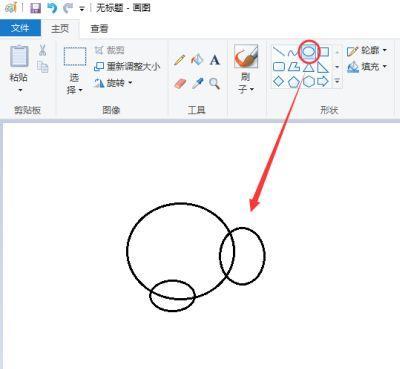Choose the Triangle shape
400x369 pixels.
pos(309,67)
